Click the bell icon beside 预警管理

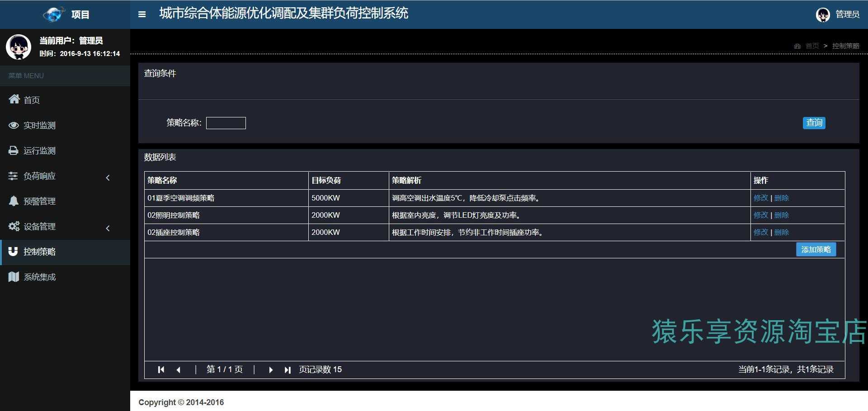[x=14, y=201]
